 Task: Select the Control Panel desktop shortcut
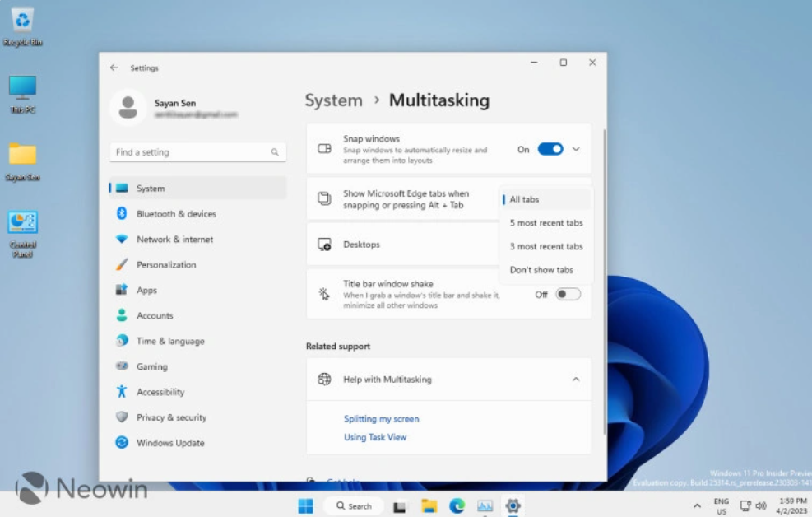coord(23,234)
